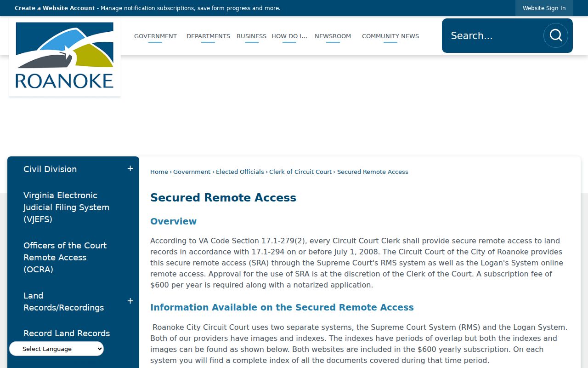Click the search magnifier icon

[x=556, y=35]
